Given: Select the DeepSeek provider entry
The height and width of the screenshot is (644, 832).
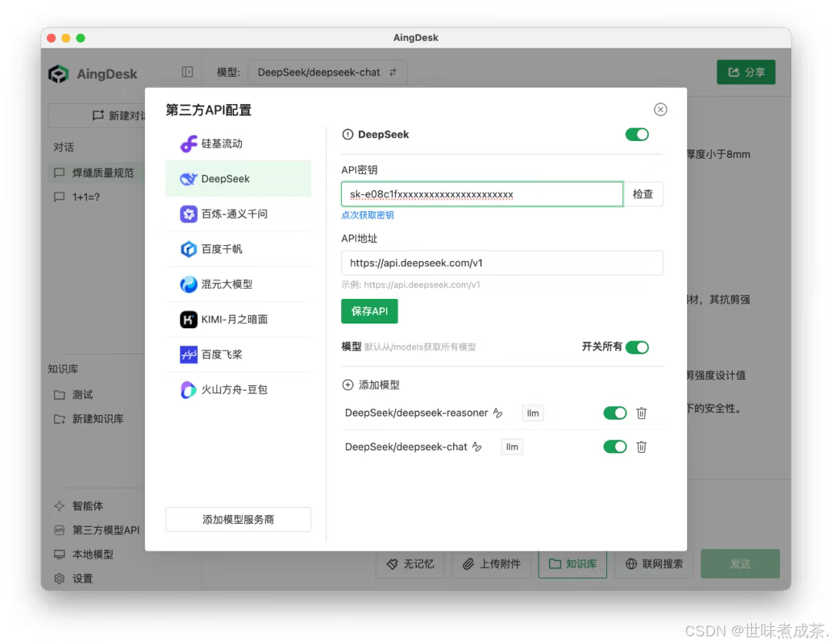Looking at the screenshot, I should pyautogui.click(x=238, y=179).
